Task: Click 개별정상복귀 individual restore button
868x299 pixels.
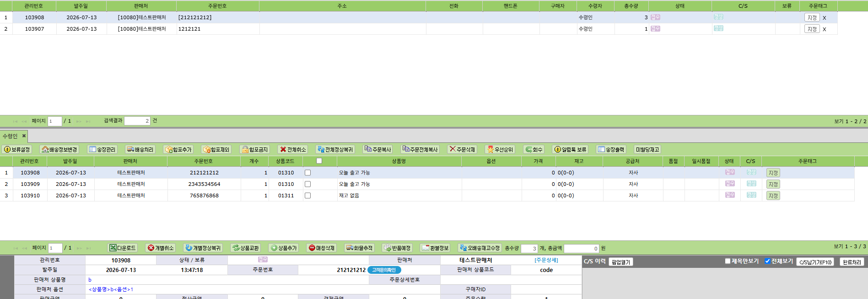Action: 203,248
